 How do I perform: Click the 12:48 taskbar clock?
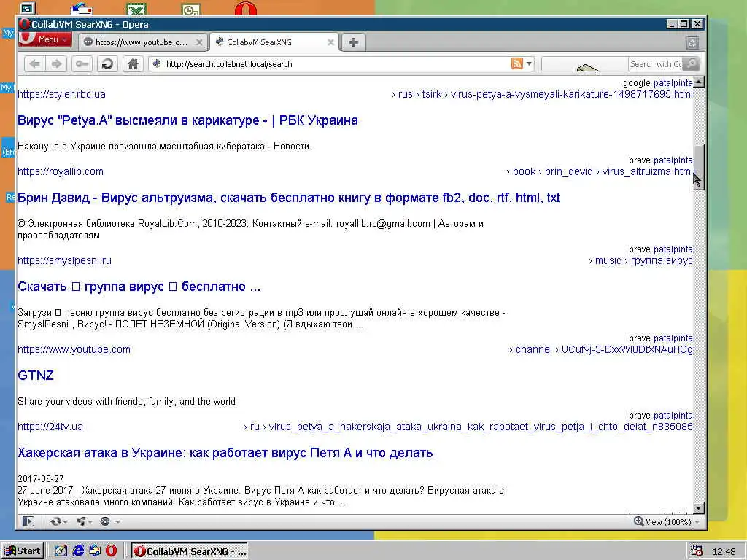[724, 551]
